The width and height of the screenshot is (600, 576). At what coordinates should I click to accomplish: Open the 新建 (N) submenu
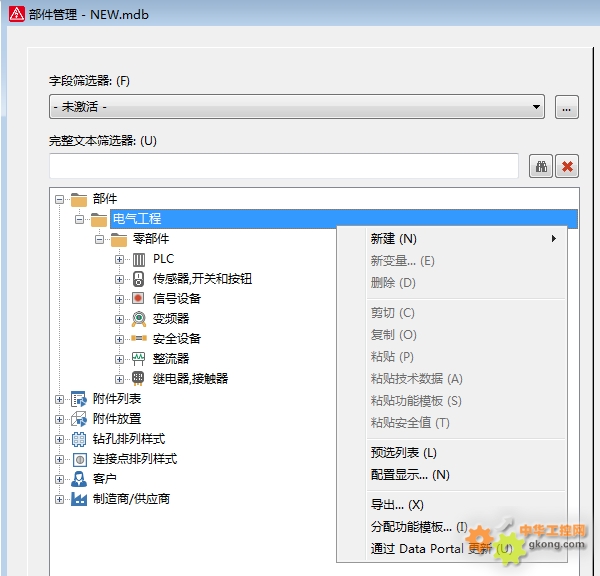(x=452, y=239)
